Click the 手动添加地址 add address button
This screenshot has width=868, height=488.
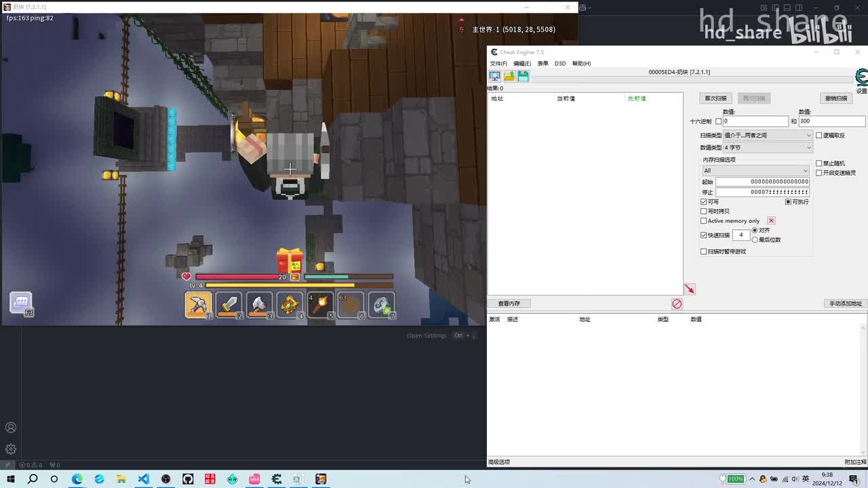click(x=846, y=304)
